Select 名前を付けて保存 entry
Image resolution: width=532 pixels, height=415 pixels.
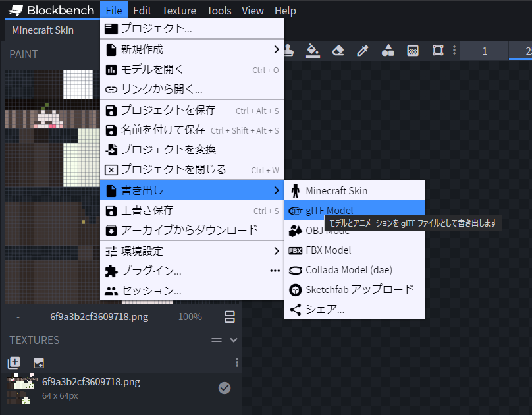(192, 130)
